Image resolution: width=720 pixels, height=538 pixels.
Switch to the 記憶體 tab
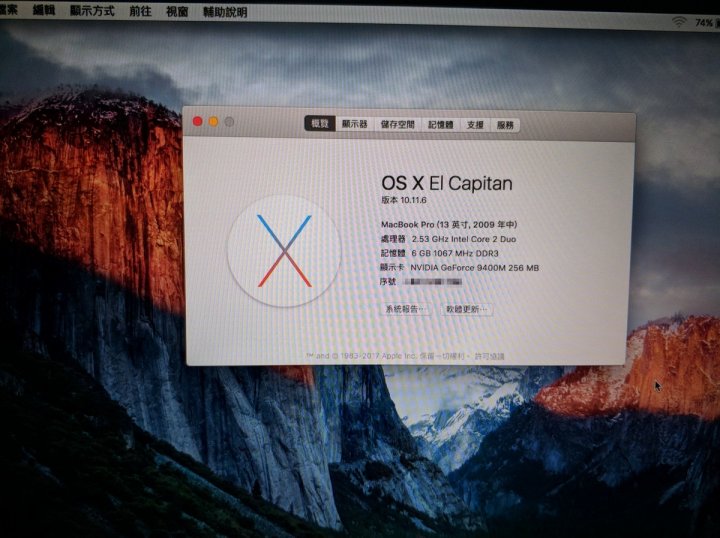(x=440, y=125)
